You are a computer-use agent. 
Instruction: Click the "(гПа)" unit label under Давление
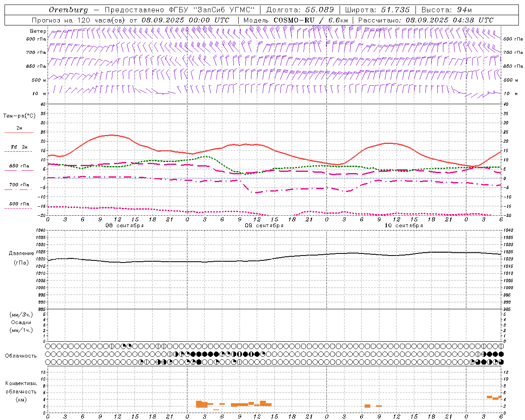click(21, 263)
